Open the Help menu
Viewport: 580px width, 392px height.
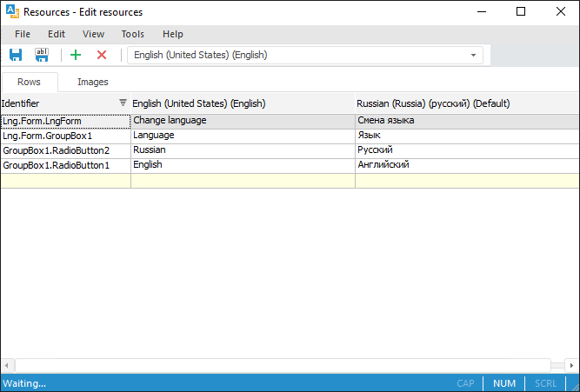tap(172, 34)
